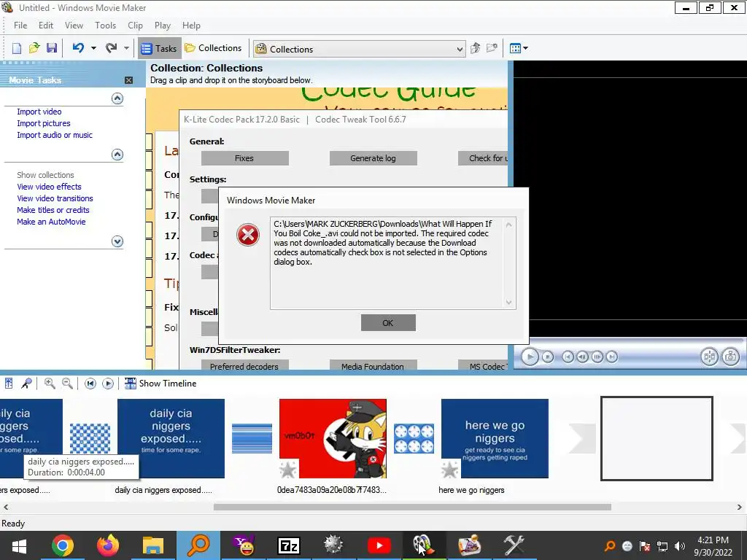Step to the previous frame in the preview
Screen dimensions: 747x560
(582, 357)
